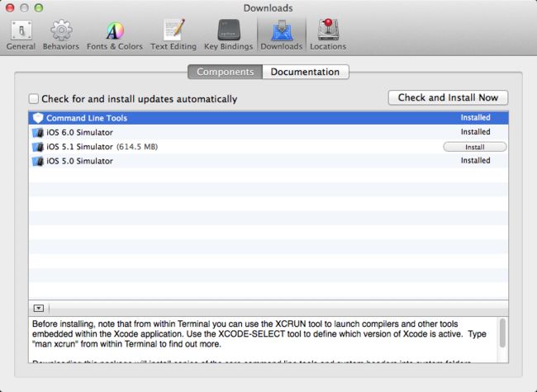Open the Key Bindings preferences pane
The height and width of the screenshot is (392, 537).
[228, 35]
